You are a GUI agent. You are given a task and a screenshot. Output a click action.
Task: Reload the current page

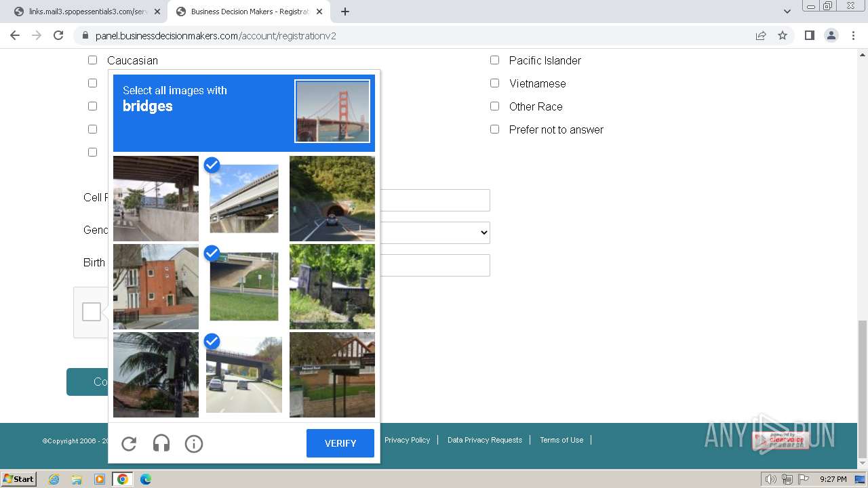click(58, 35)
